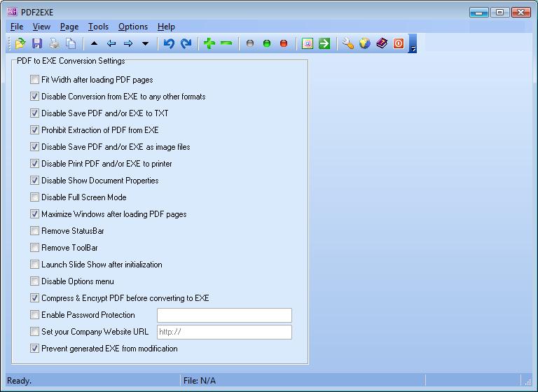Open the View menu
Screen dimensions: 538x392
(x=41, y=27)
